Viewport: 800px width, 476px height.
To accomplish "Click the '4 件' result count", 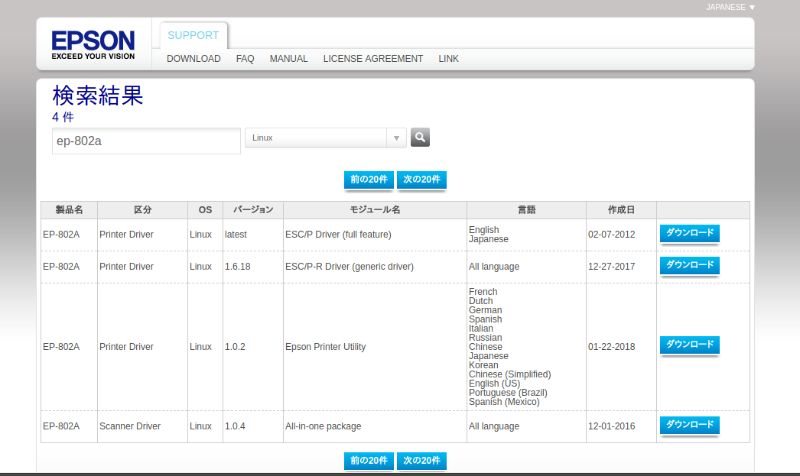I will pyautogui.click(x=63, y=117).
